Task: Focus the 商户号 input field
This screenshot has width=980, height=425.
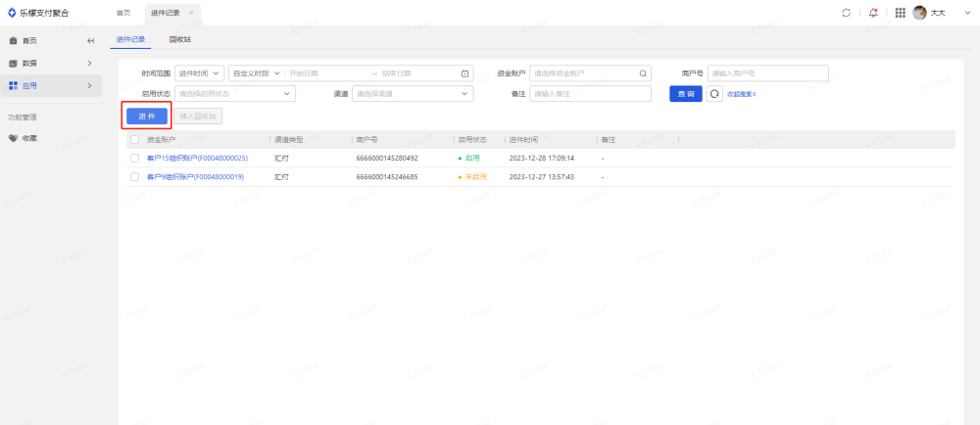Action: 768,73
